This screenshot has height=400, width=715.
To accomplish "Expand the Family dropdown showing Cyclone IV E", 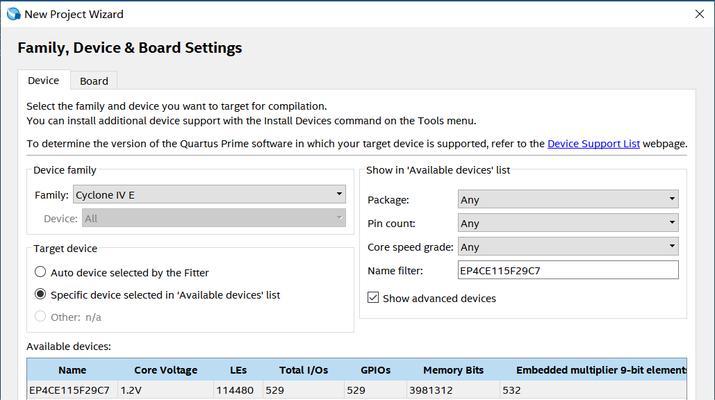I will pos(209,195).
